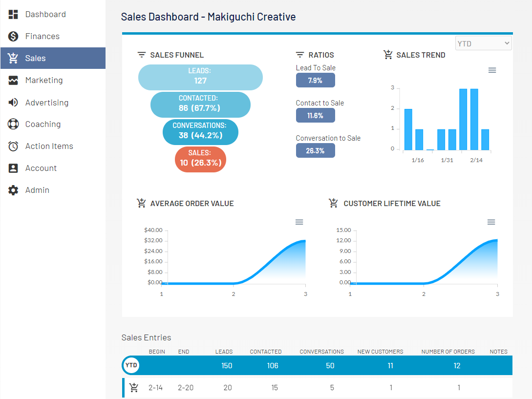The image size is (532, 399).
Task: Select the Account contact icon in sidebar
Action: point(13,168)
